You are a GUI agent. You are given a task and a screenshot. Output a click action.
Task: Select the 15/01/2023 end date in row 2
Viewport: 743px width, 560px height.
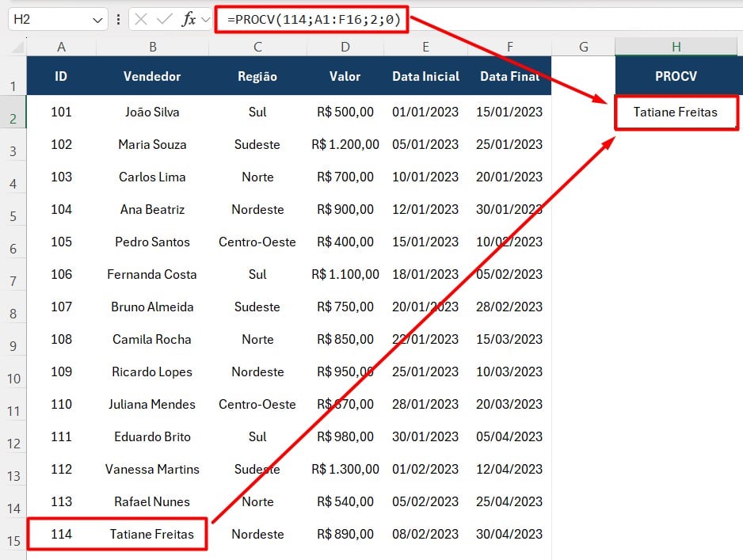509,112
